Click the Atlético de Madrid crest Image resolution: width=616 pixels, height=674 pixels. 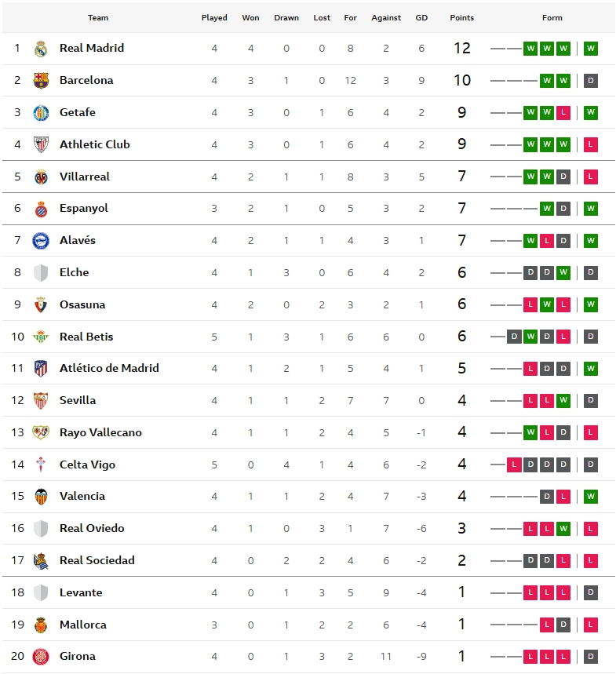[41, 368]
